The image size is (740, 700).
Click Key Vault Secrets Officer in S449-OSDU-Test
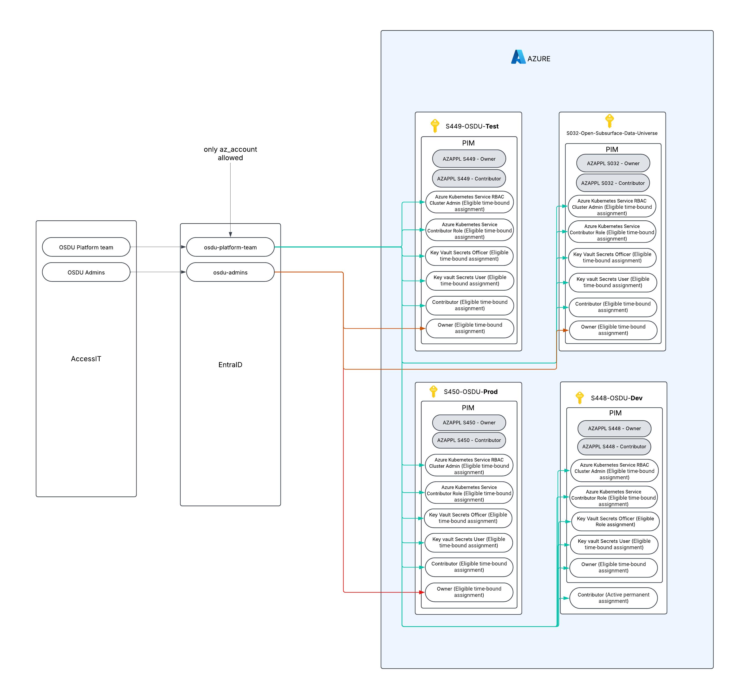[x=469, y=256]
